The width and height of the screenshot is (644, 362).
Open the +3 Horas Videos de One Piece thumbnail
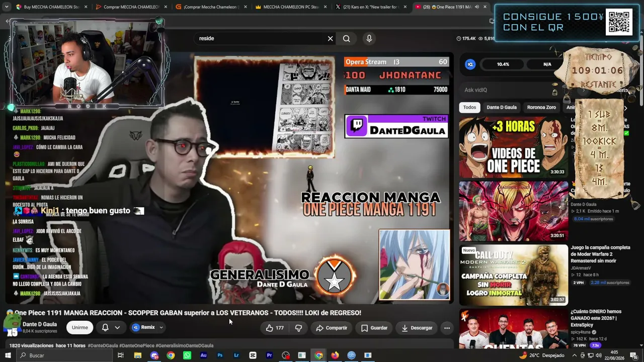[x=513, y=147]
